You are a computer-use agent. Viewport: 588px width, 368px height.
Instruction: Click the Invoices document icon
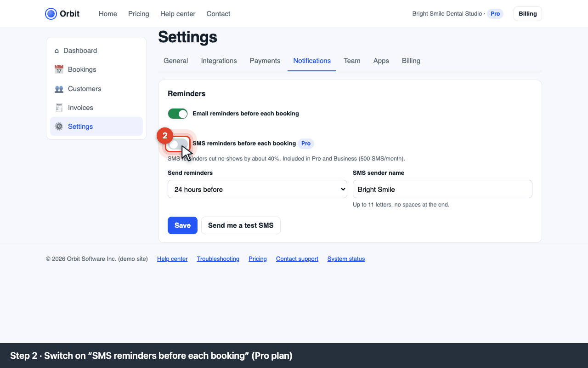tap(59, 108)
